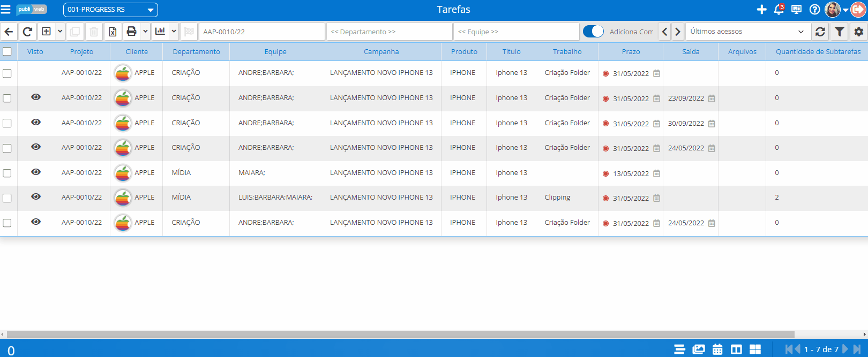Click the horizontal scrollbar under the table
Screen dimensions: 868x357
[x=400, y=334]
